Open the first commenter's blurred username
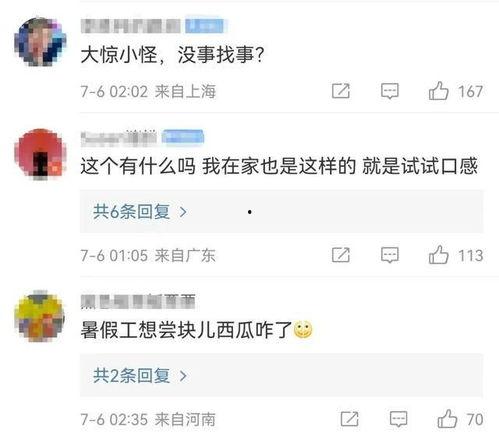 (131, 26)
